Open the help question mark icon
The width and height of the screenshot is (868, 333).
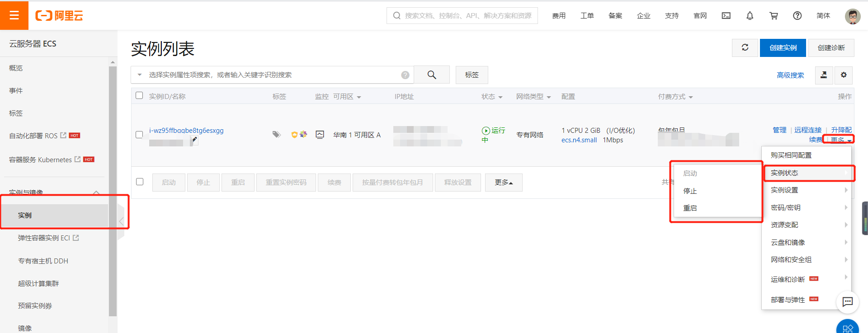797,16
